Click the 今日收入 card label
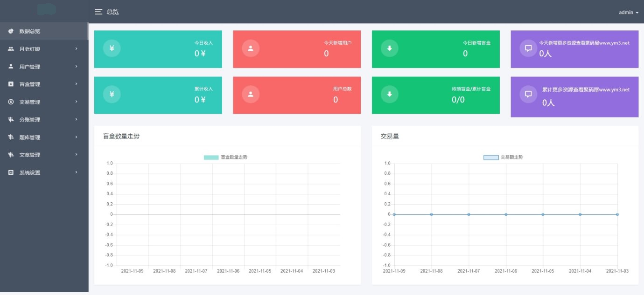Image resolution: width=644 pixels, height=295 pixels. pos(203,43)
